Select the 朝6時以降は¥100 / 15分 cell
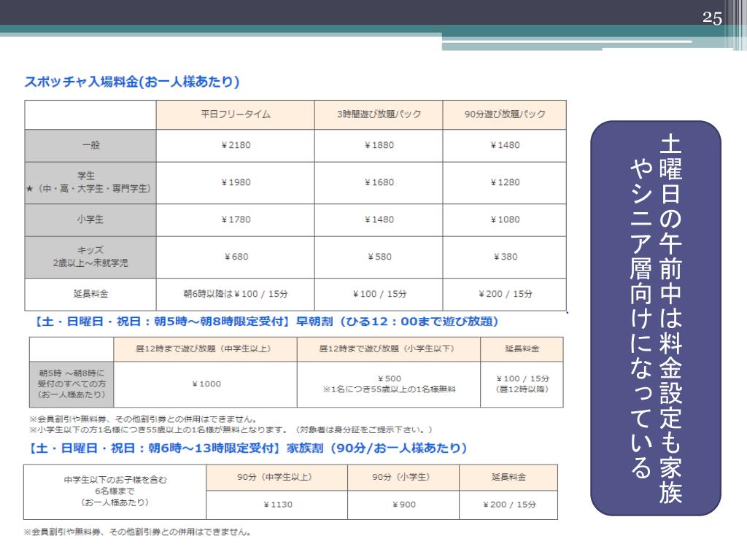Viewport: 747px width, 560px height. [x=236, y=295]
